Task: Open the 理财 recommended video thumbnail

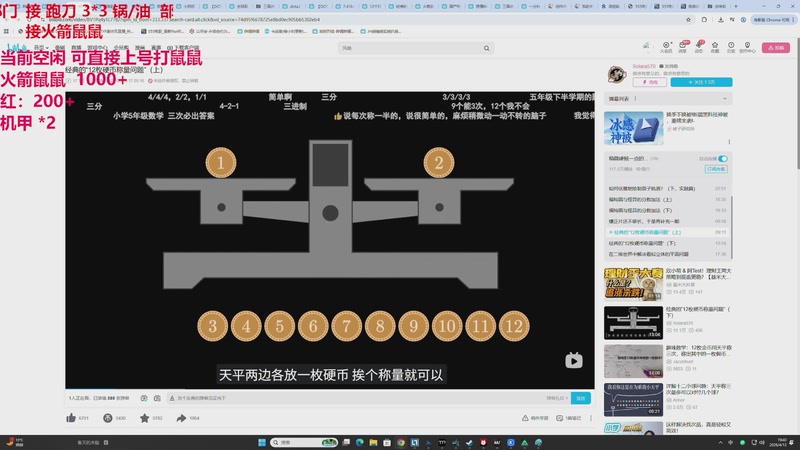Action: click(x=633, y=284)
